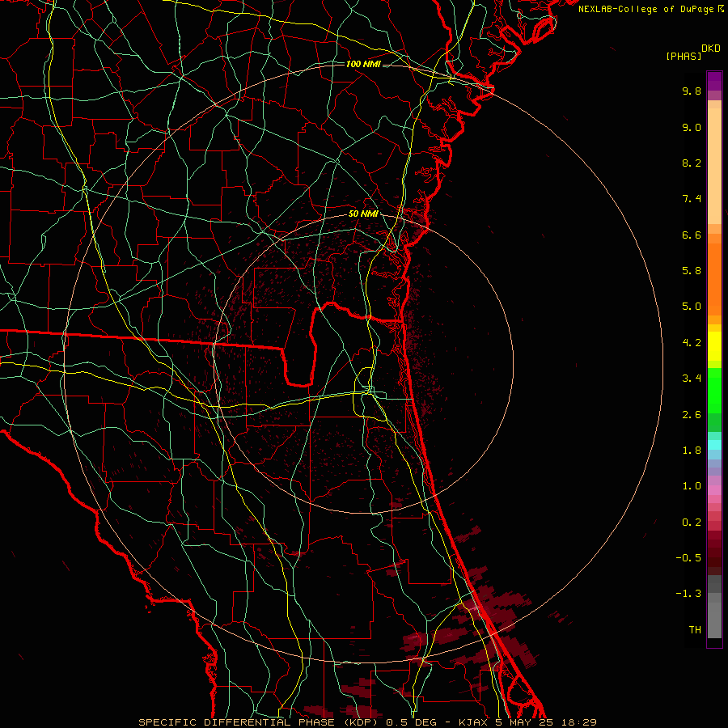Click the 2.6 scale value
This screenshot has height=728, width=728.
point(692,415)
